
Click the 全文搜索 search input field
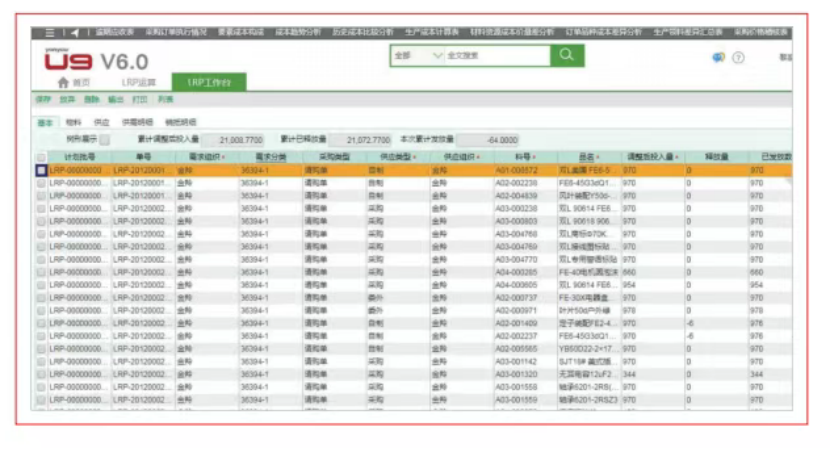click(x=497, y=56)
